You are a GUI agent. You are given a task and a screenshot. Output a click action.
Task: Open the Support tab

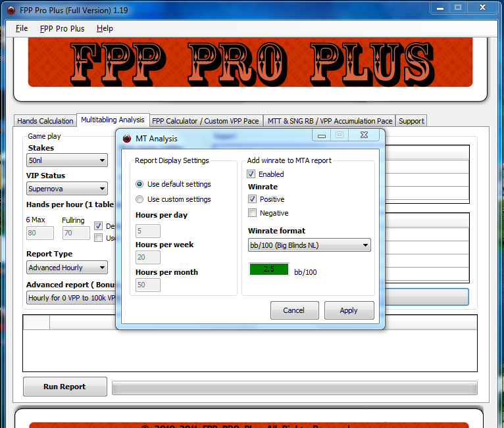pos(411,121)
